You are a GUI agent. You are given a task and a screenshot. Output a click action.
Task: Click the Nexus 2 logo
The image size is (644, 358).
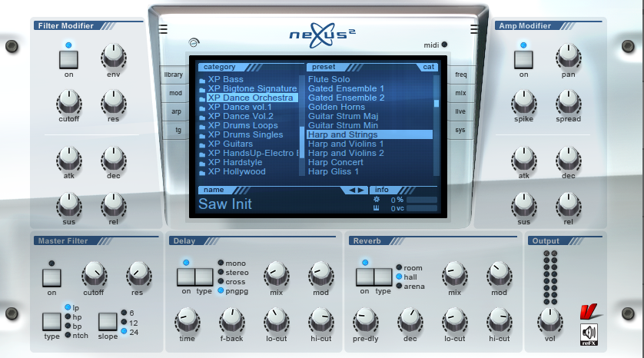[322, 35]
